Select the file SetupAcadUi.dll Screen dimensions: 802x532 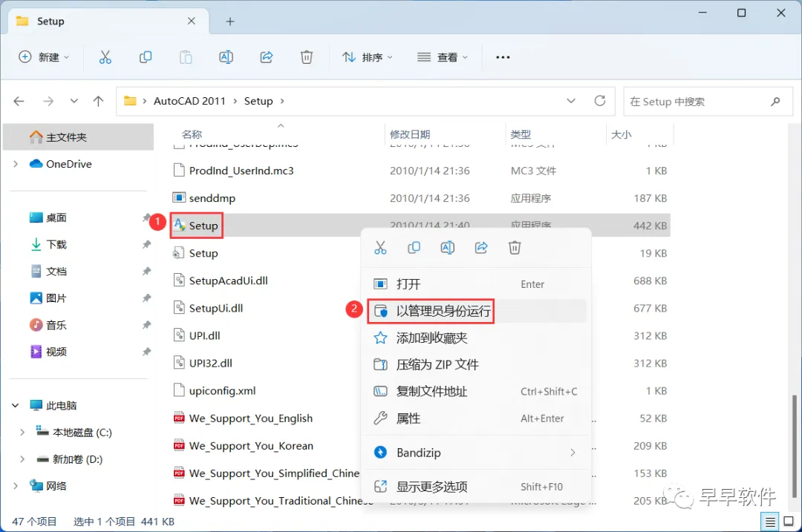coord(228,280)
